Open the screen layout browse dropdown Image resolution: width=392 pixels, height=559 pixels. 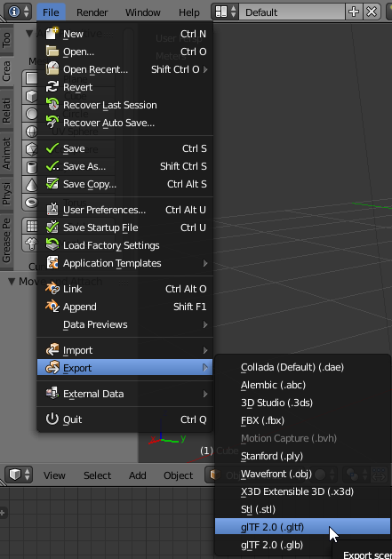(x=225, y=12)
